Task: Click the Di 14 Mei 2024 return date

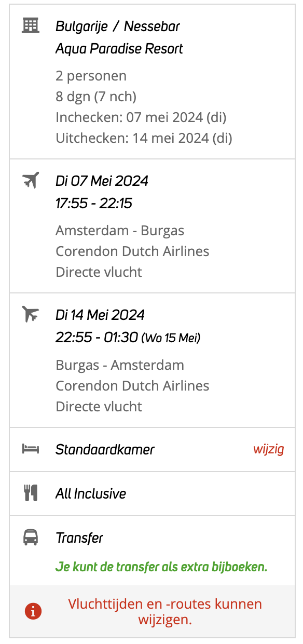Action: tap(100, 315)
